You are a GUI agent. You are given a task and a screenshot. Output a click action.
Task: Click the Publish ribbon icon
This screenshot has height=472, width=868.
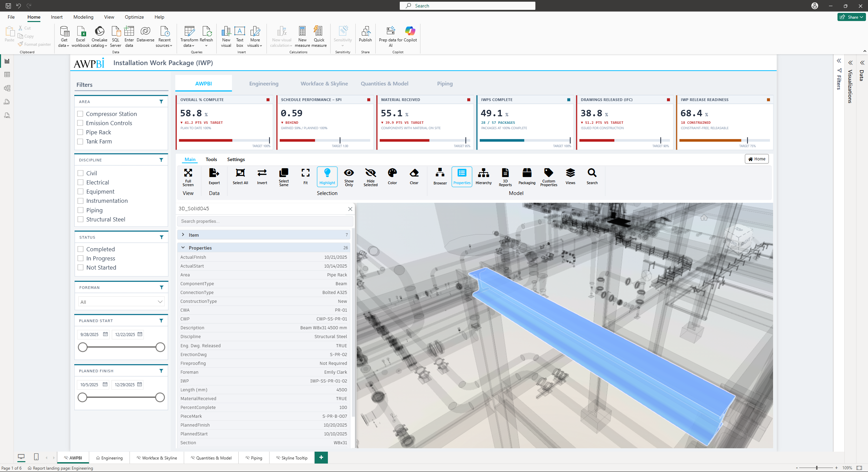365,34
